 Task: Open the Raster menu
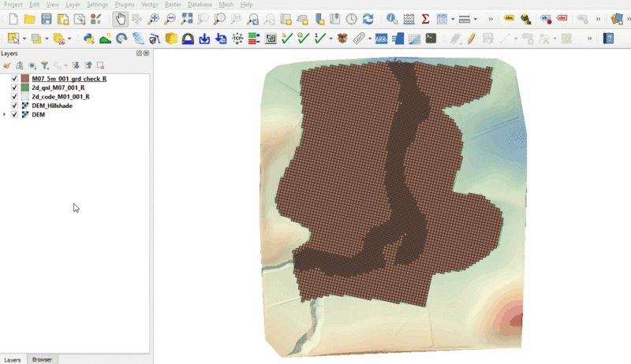point(172,5)
